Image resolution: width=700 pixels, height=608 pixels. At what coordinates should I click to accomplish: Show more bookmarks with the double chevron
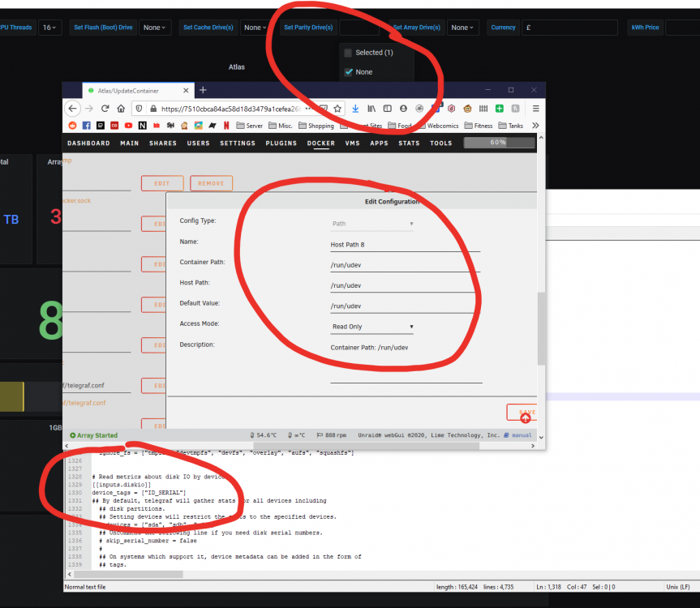[x=535, y=126]
